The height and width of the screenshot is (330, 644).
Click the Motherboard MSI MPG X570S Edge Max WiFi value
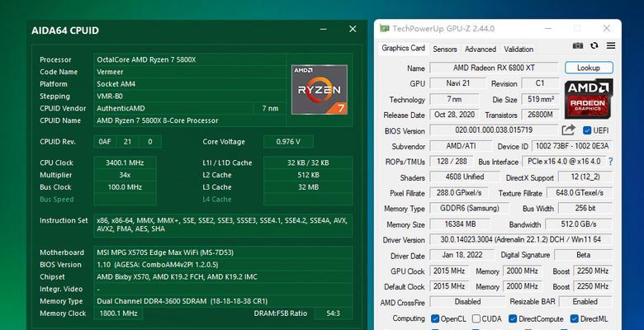223,252
